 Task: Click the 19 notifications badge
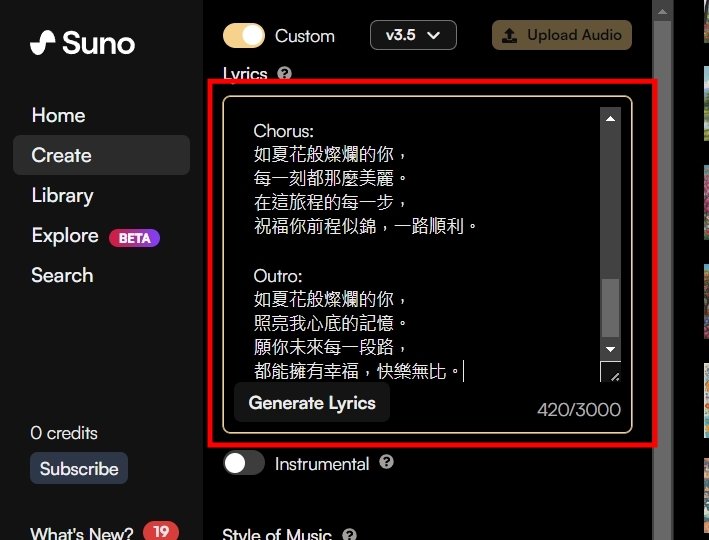[x=161, y=531]
